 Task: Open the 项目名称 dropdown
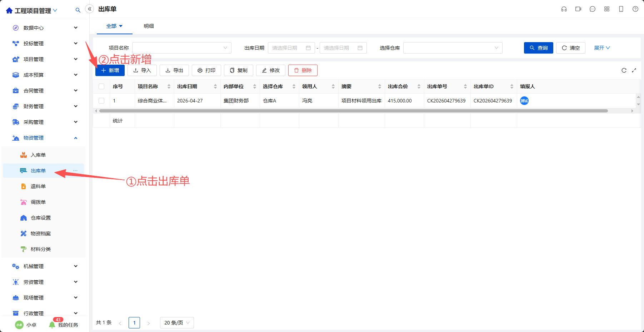click(182, 48)
